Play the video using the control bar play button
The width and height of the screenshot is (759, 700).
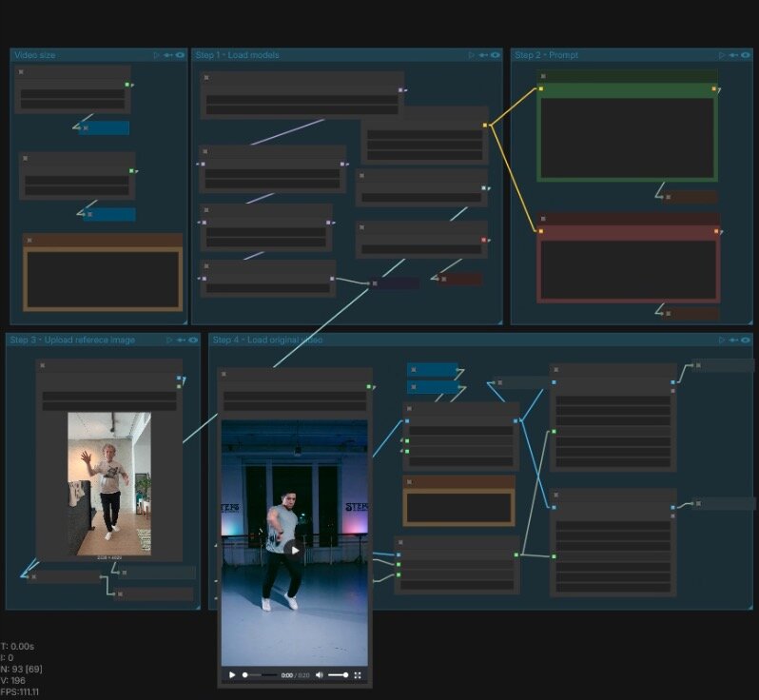pyautogui.click(x=232, y=675)
